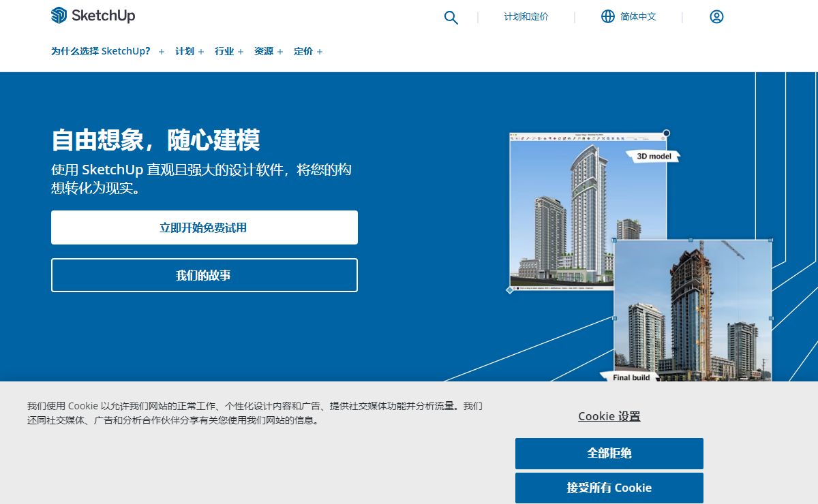Expand the 定价 menu
The image size is (818, 504).
point(303,51)
